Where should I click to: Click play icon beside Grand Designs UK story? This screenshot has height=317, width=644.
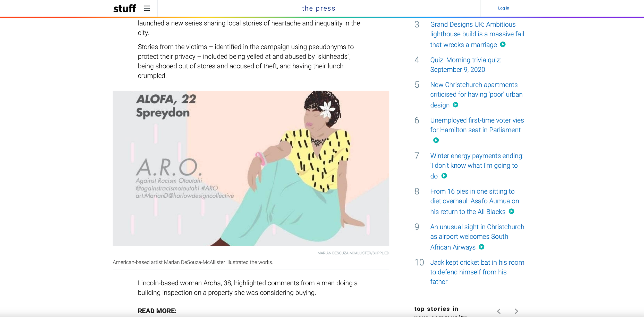pos(503,44)
